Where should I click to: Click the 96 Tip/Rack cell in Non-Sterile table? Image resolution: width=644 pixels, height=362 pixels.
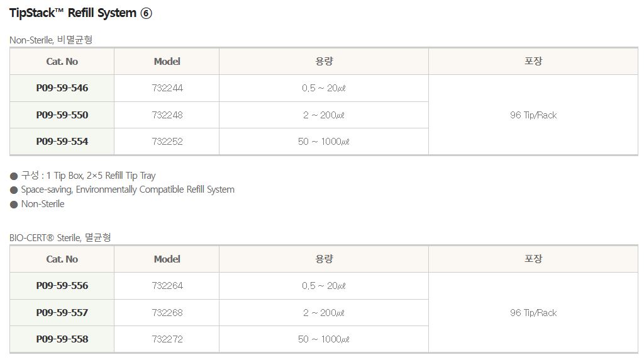pos(533,115)
